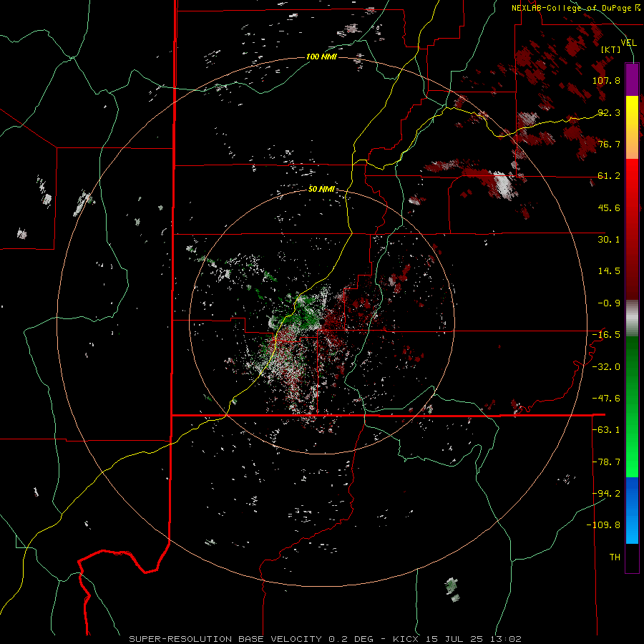Screen dimensions: 644x644
Task: Pick the gray segment of the color bar
Action: tap(632, 318)
